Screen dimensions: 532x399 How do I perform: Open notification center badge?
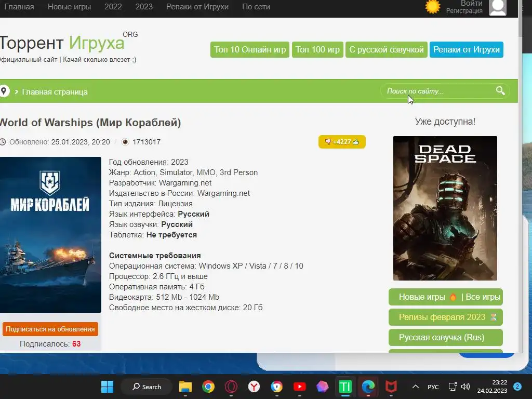pos(517,387)
